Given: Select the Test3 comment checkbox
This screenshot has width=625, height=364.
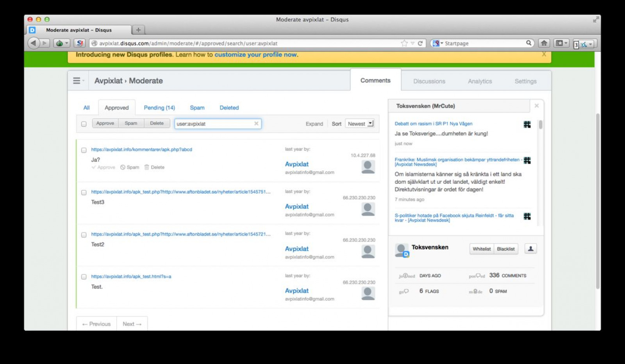Looking at the screenshot, I should [x=84, y=192].
